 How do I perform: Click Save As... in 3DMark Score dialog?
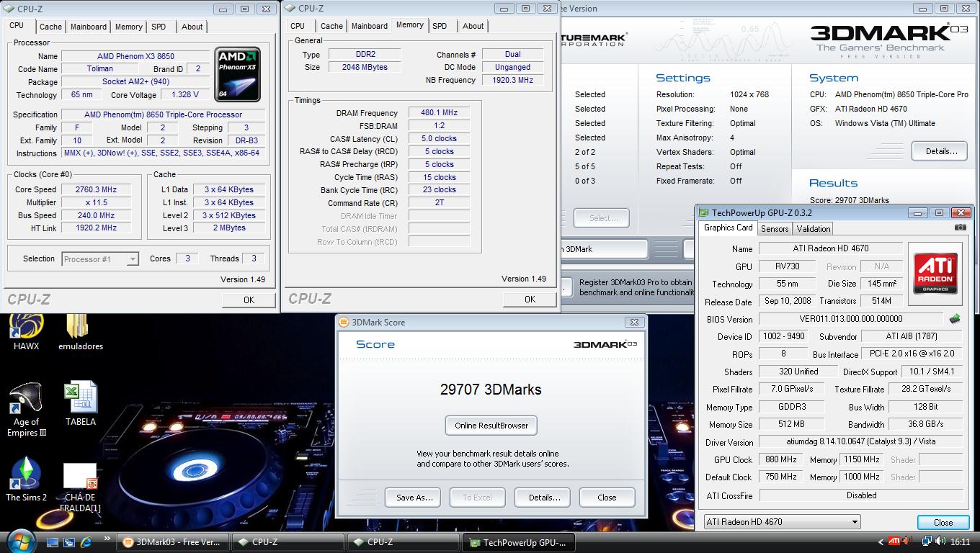pos(414,498)
